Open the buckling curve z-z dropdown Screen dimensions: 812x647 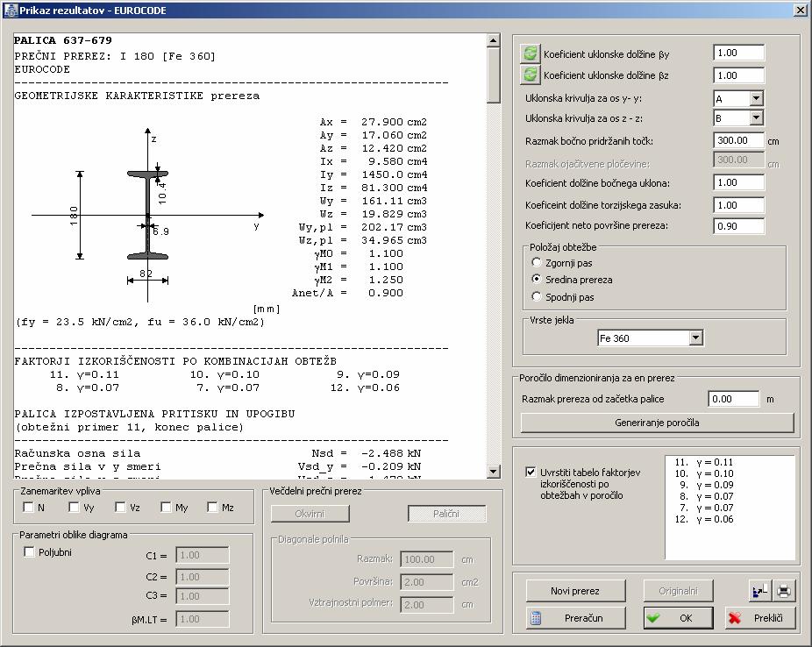(x=756, y=118)
